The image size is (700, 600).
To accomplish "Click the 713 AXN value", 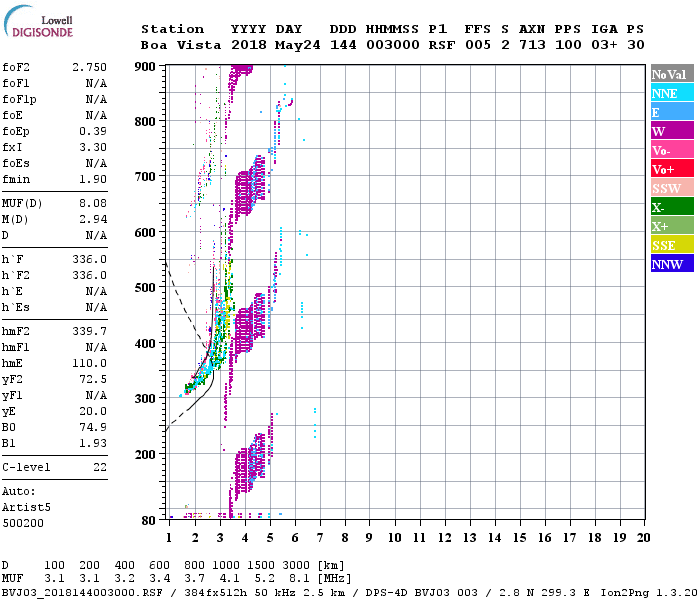I will [532, 45].
